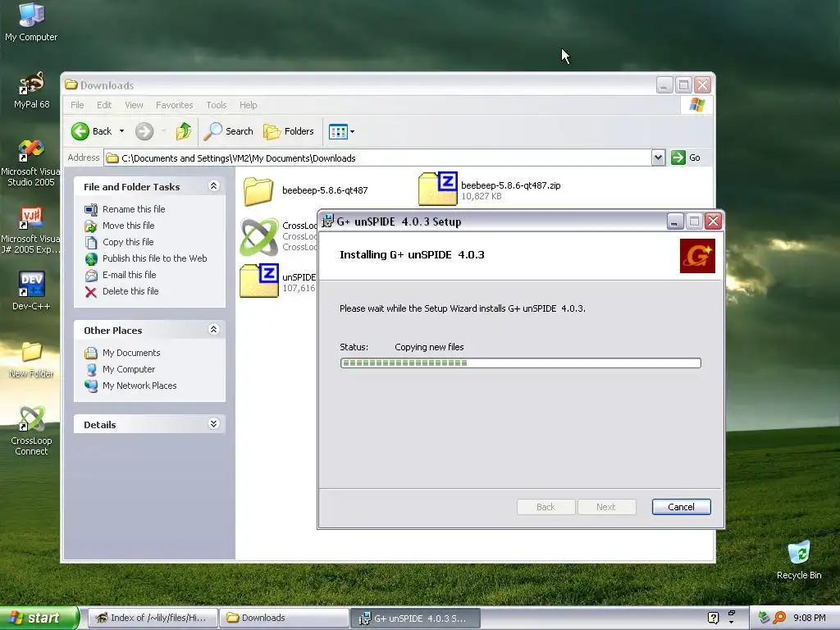
Task: Expand the Address bar dropdown
Action: coord(659,157)
